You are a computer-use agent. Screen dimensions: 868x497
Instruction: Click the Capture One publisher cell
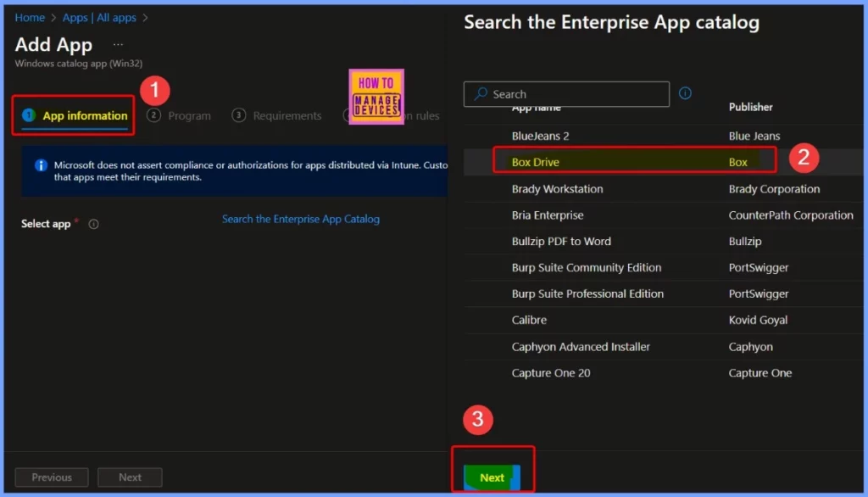point(759,373)
